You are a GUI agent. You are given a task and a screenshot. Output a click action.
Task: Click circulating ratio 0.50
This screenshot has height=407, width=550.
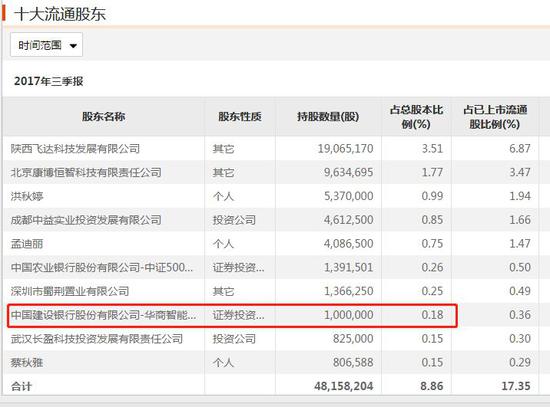click(520, 267)
